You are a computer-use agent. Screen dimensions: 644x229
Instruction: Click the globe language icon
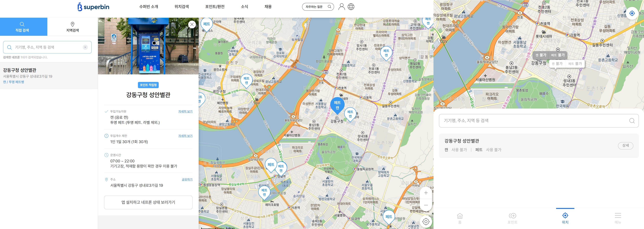click(351, 7)
